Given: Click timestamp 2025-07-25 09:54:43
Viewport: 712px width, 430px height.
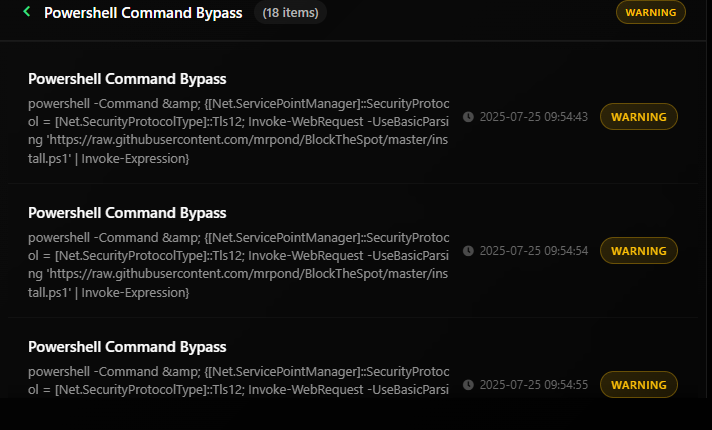Looking at the screenshot, I should (x=534, y=117).
